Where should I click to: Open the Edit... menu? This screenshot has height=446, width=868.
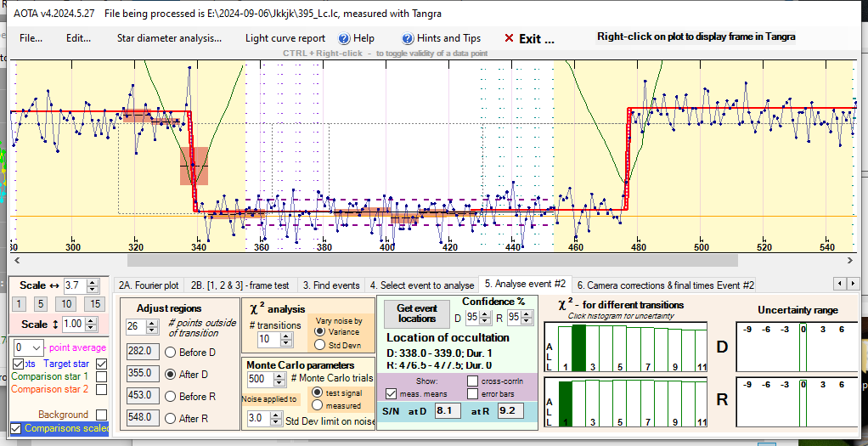(x=79, y=38)
